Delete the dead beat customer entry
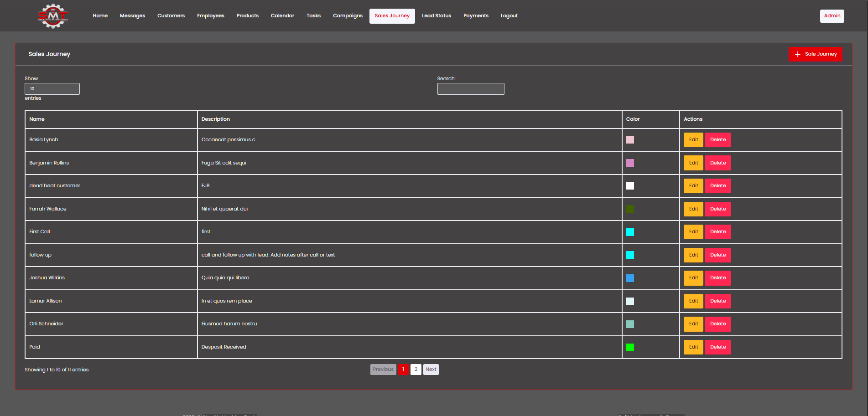 click(718, 186)
